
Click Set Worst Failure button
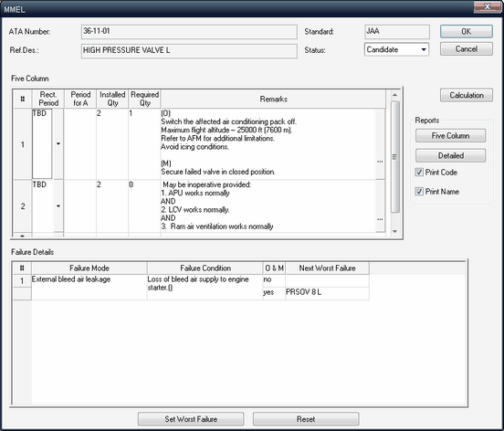point(191,419)
